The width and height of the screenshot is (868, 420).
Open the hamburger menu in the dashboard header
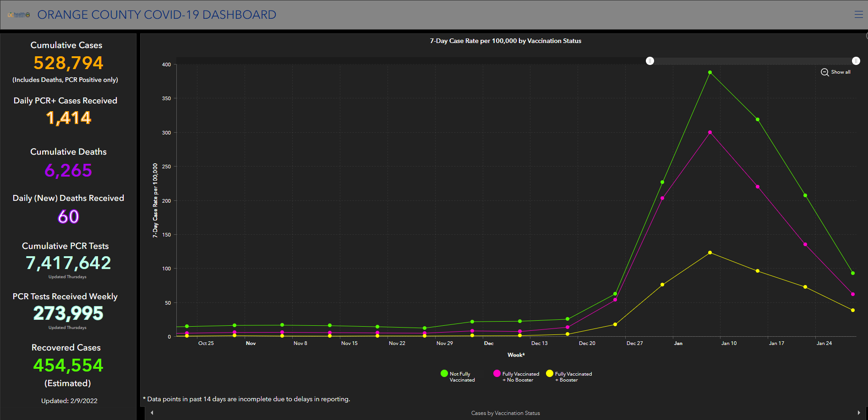(858, 15)
